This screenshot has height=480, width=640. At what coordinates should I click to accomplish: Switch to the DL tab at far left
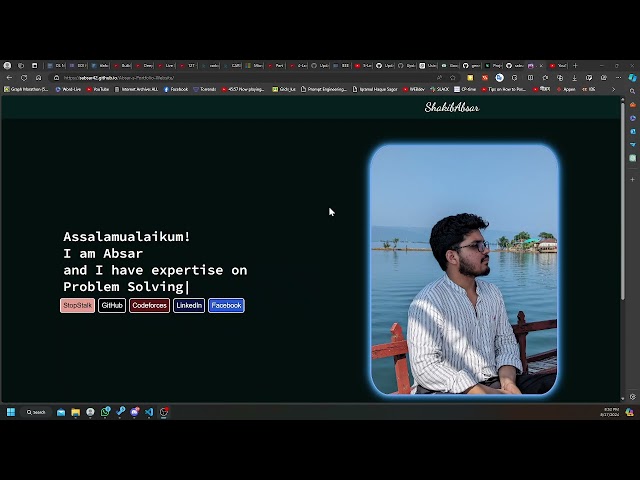click(x=56, y=65)
